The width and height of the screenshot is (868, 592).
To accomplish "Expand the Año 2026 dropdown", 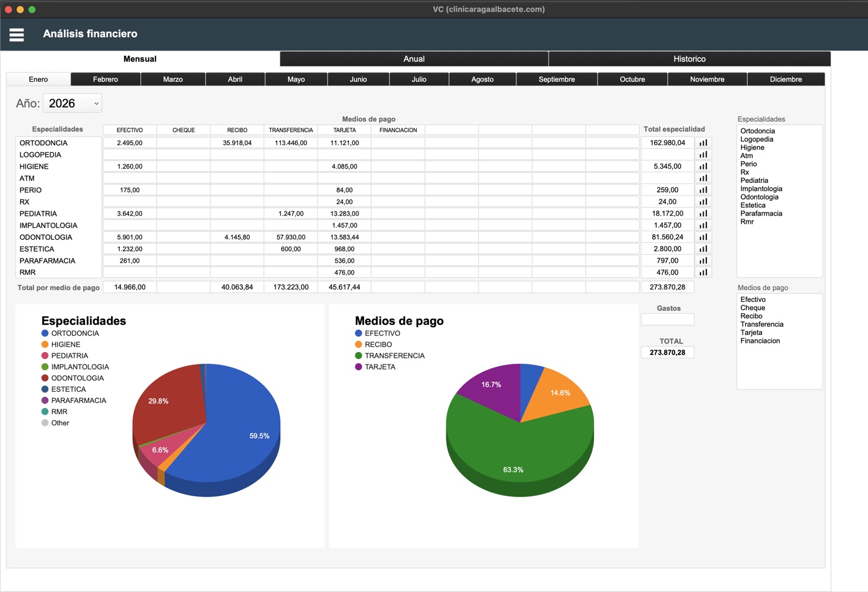I will click(x=73, y=104).
